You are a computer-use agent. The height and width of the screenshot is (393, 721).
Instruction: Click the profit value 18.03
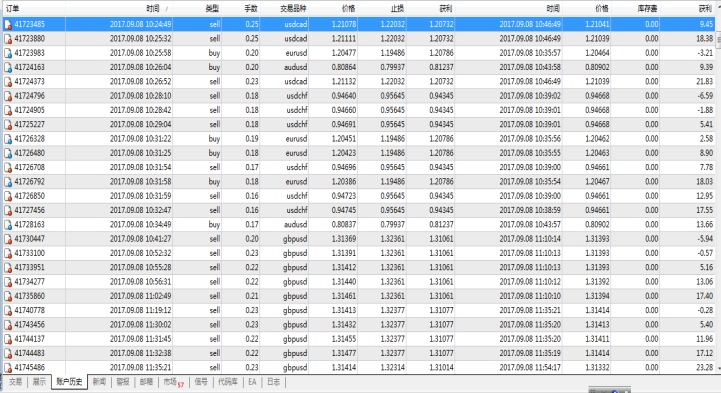click(704, 182)
